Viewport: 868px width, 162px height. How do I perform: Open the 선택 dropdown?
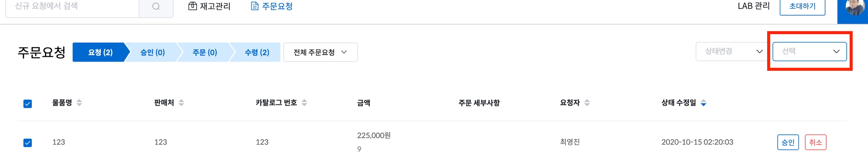point(810,51)
